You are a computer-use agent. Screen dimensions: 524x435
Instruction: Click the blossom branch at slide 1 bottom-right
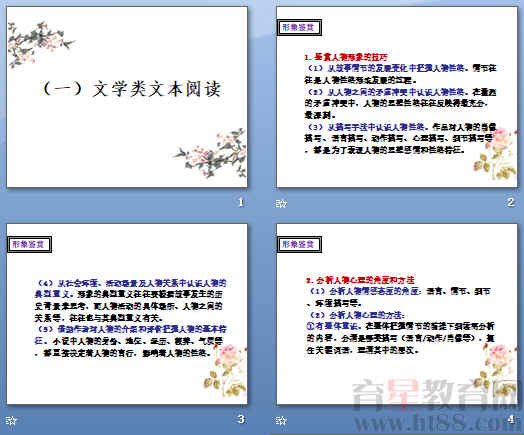pos(211,153)
